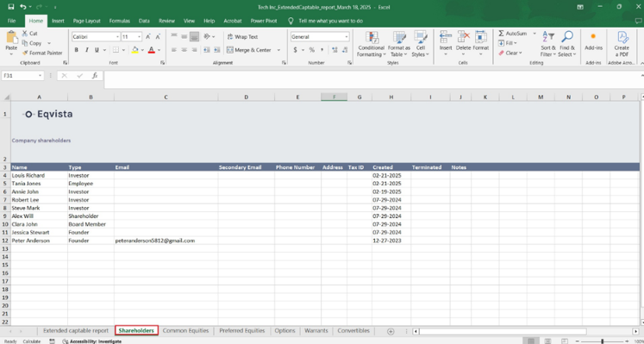Click the Copy command

click(x=32, y=43)
